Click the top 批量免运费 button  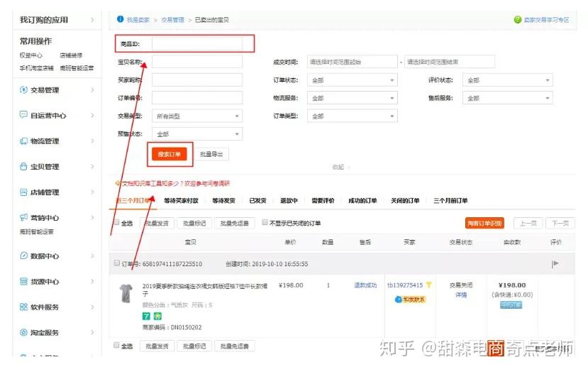pyautogui.click(x=234, y=223)
